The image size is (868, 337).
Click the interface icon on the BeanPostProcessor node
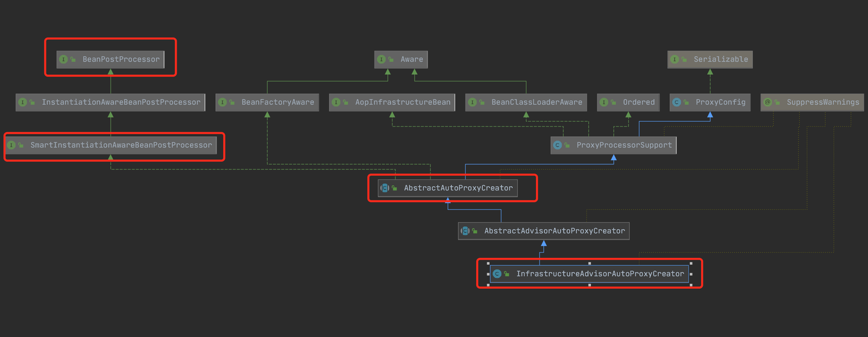coord(63,59)
